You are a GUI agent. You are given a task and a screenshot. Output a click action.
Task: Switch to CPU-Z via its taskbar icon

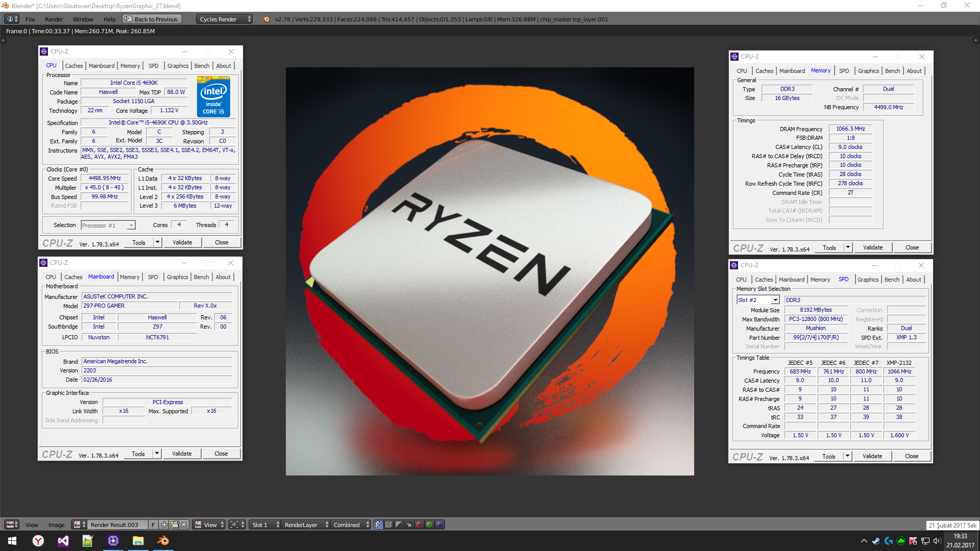pos(113,541)
